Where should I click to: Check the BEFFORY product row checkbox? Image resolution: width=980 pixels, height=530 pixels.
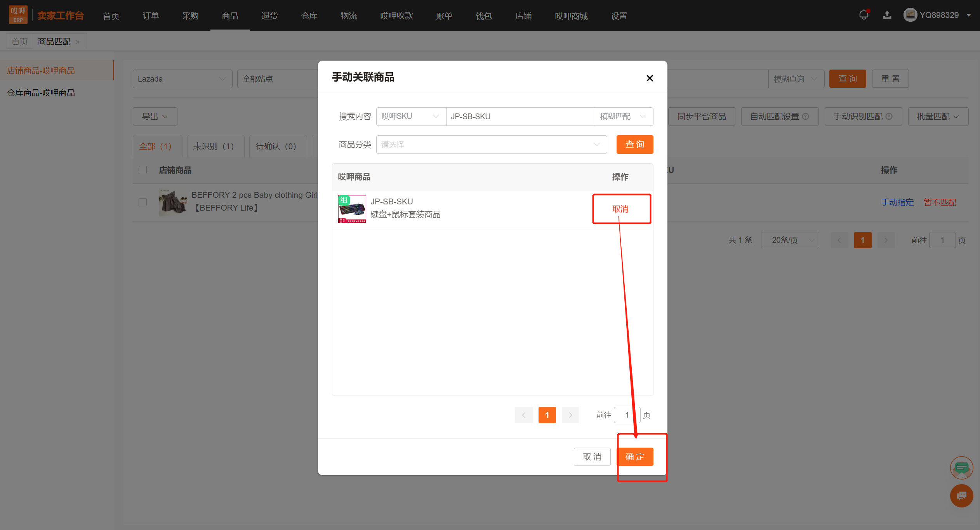coord(143,202)
